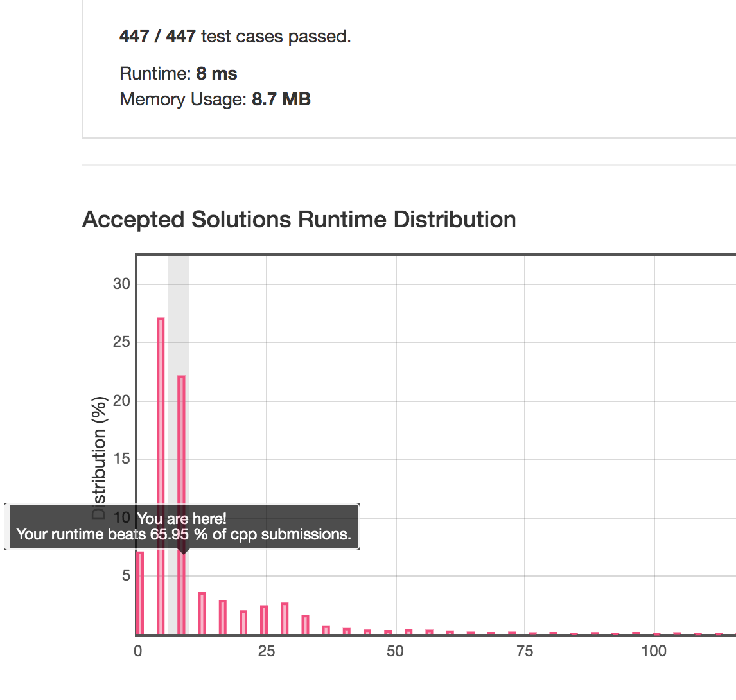Click the y-axis label 30

tap(121, 284)
